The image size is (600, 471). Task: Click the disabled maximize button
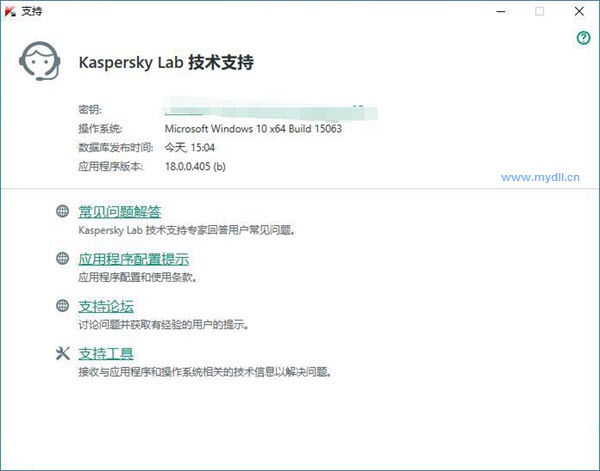(540, 11)
